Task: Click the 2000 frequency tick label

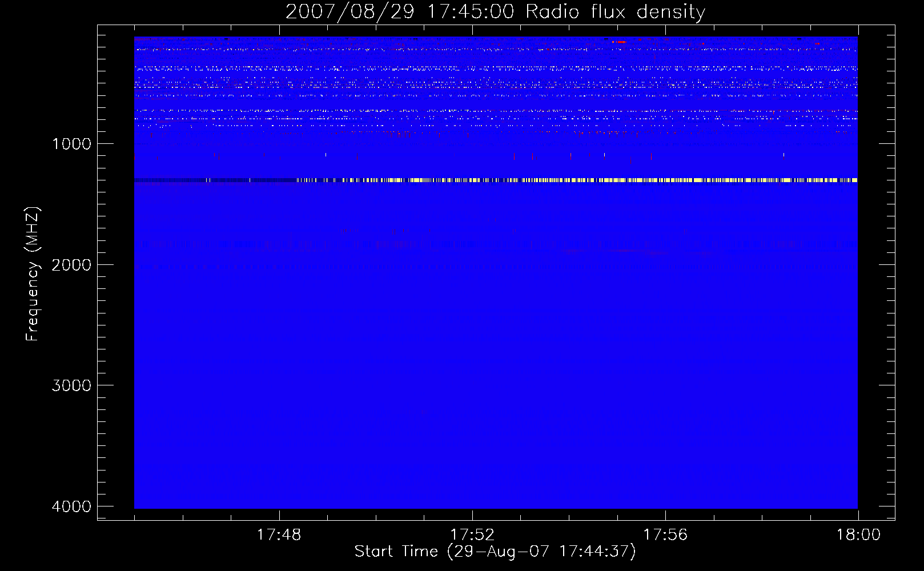Action: [71, 265]
